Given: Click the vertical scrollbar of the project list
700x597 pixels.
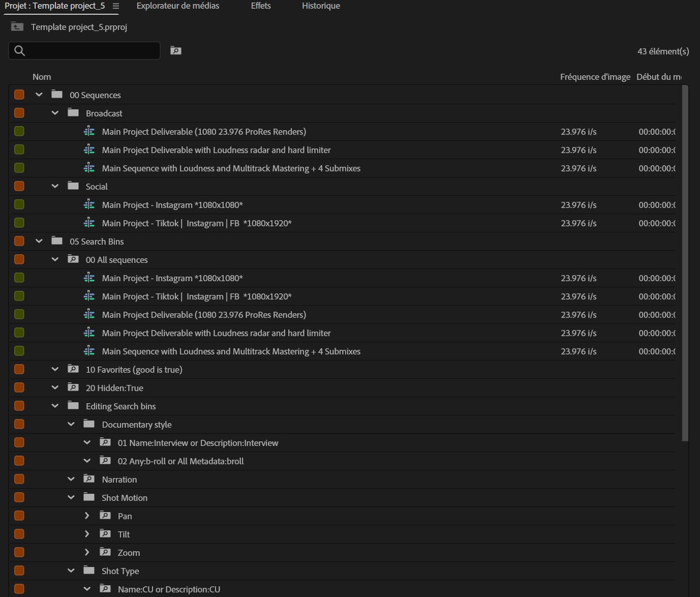Looking at the screenshot, I should click(x=685, y=263).
